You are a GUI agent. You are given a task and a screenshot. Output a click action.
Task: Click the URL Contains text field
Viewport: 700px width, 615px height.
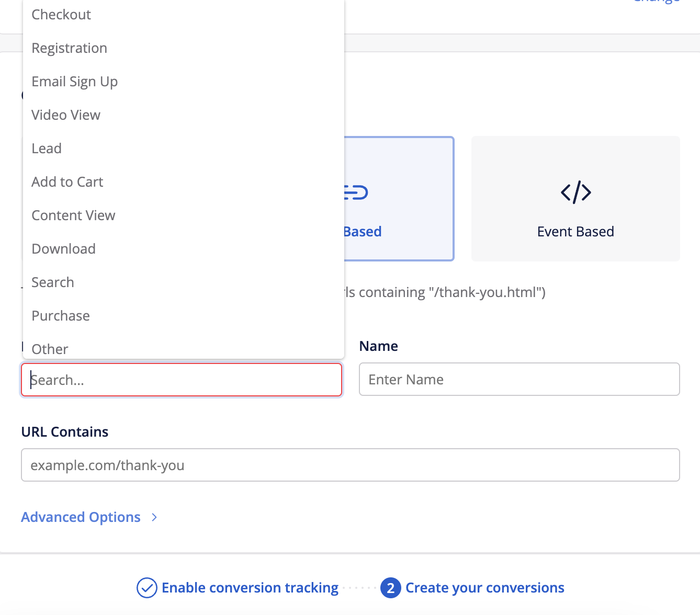350,465
